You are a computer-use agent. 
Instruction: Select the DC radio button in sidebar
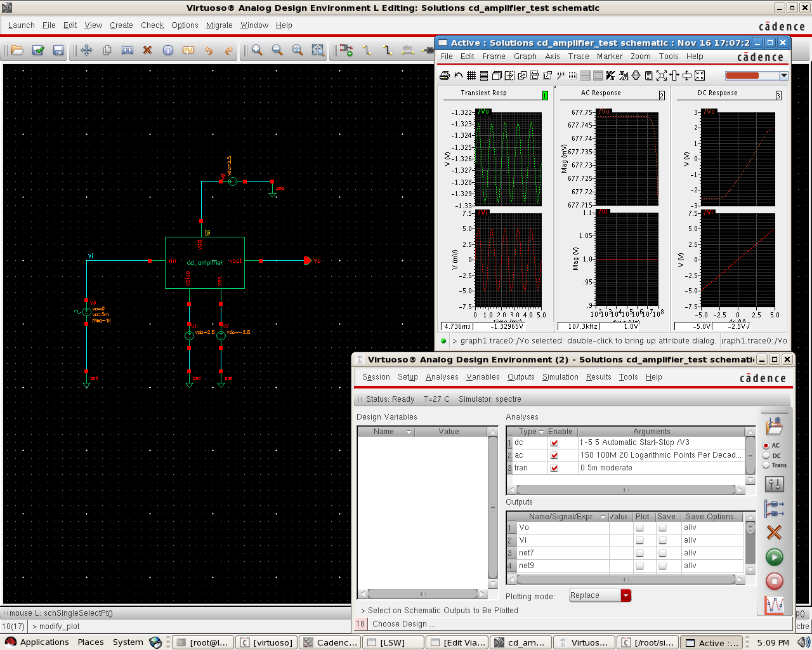766,456
